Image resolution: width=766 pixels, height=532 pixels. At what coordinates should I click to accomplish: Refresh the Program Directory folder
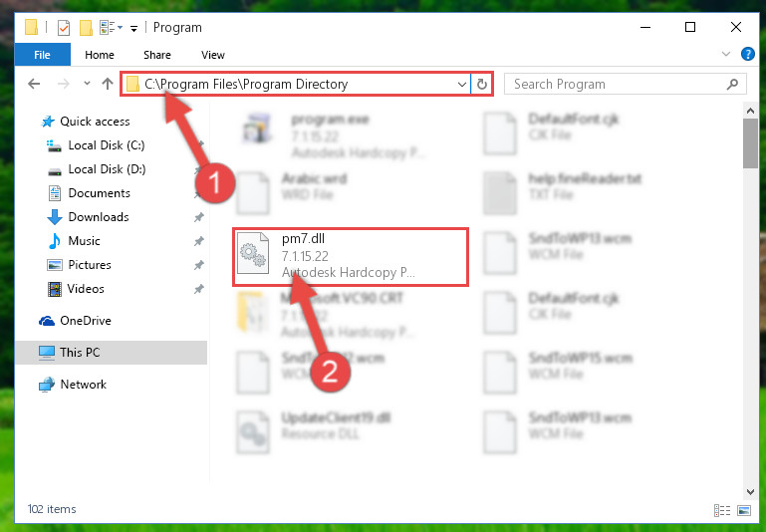[x=482, y=84]
